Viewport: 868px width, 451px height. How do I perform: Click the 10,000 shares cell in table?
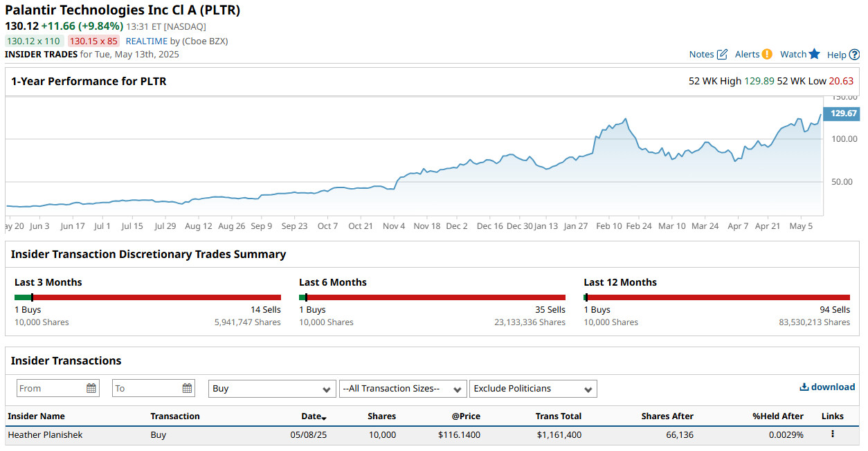pos(382,435)
